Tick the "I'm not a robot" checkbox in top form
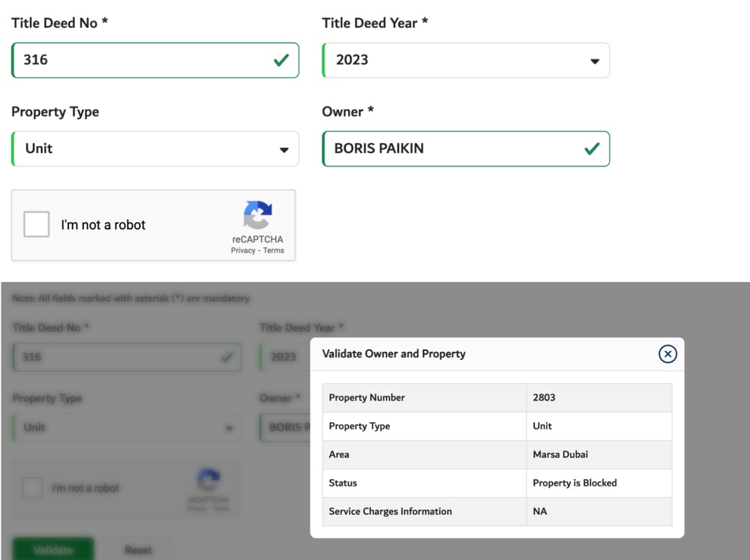This screenshot has width=750, height=560. coord(36,224)
